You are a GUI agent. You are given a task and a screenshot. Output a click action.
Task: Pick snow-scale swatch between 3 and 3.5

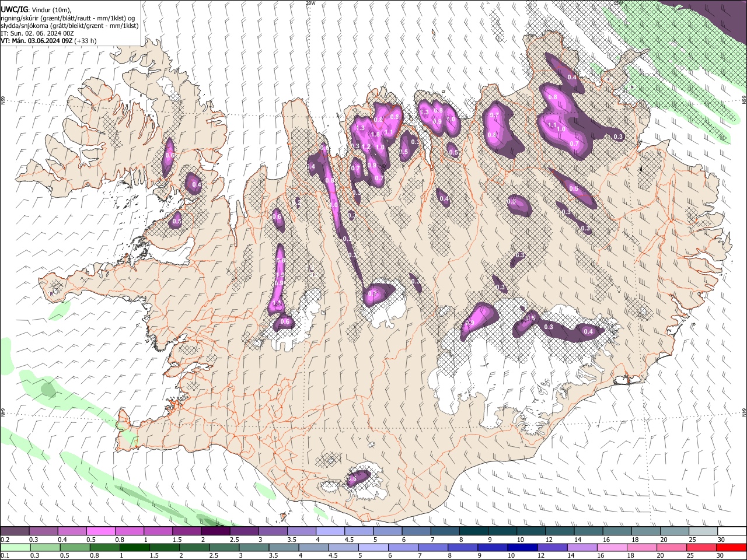(273, 531)
